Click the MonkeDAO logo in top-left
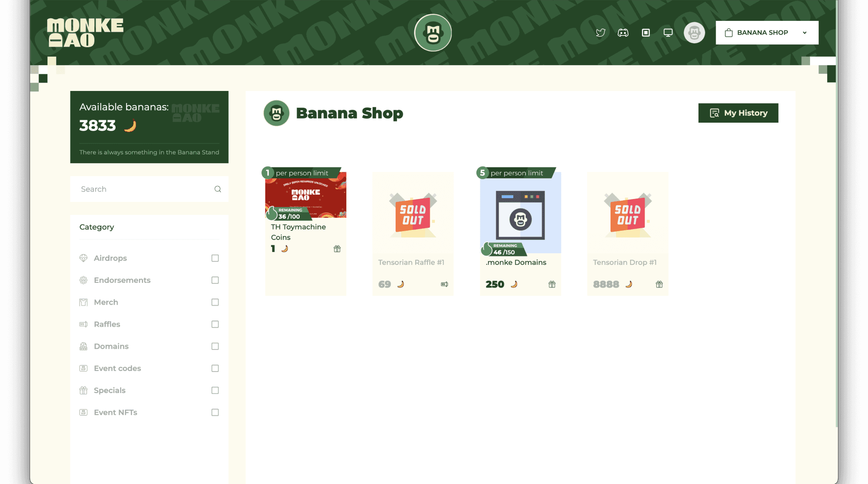 click(85, 33)
